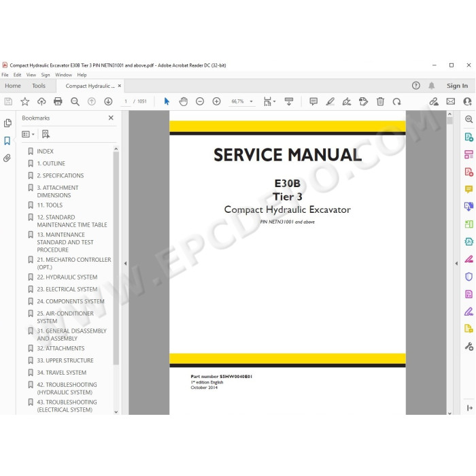
Task: Go to previous page arrow
Action: [91, 101]
